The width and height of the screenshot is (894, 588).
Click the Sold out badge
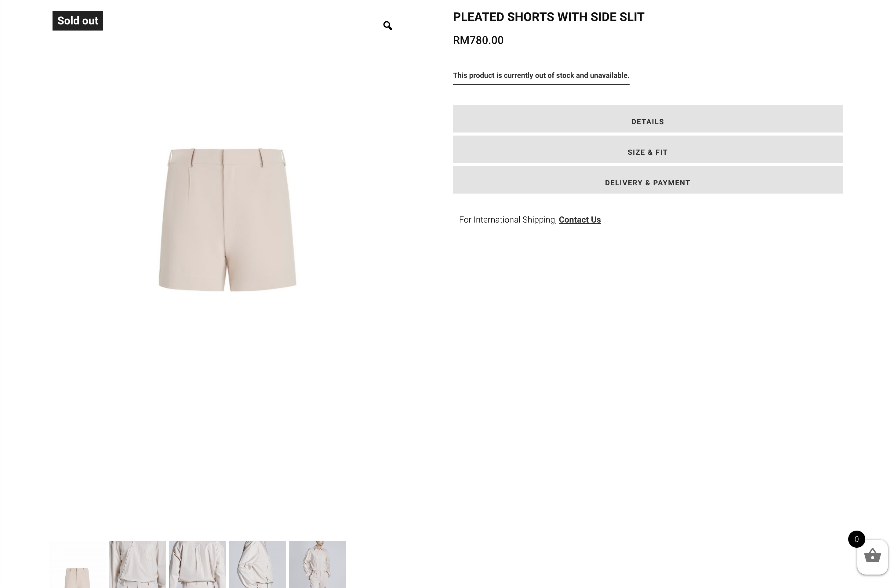click(x=78, y=21)
